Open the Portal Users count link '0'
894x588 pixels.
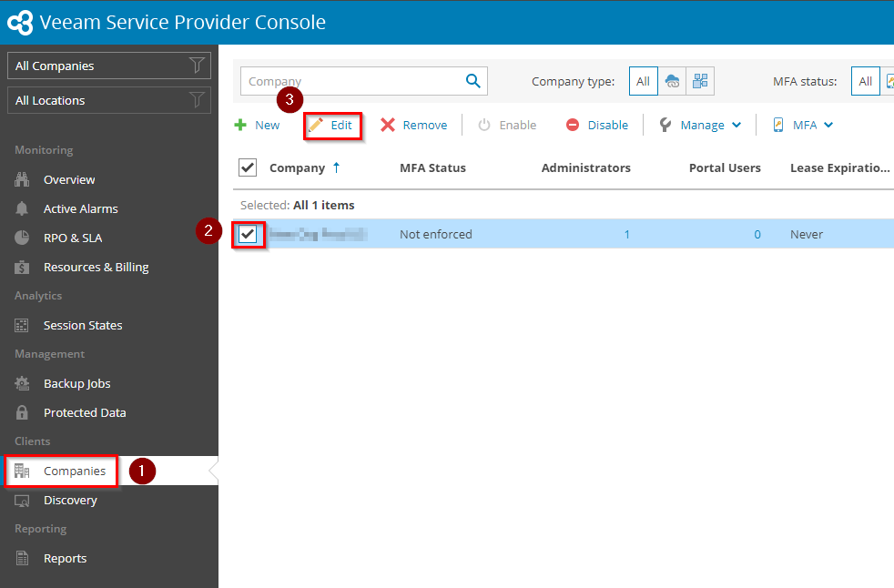click(x=757, y=235)
